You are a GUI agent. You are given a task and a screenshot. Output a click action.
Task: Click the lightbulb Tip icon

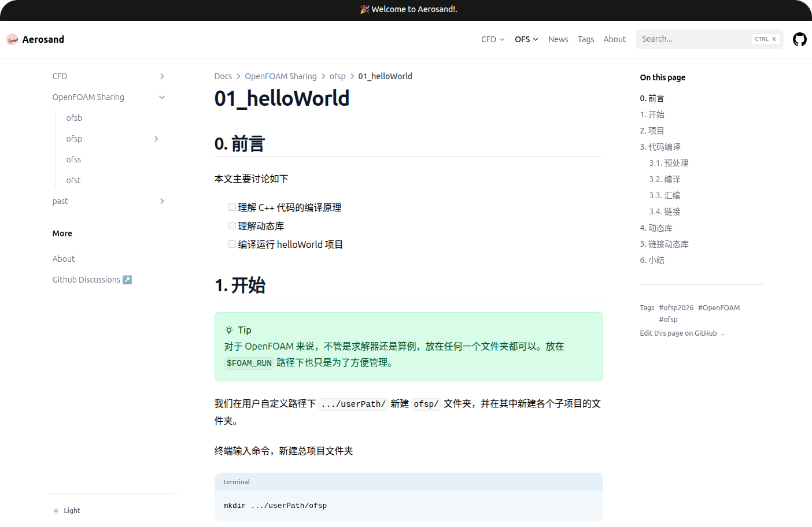(229, 330)
